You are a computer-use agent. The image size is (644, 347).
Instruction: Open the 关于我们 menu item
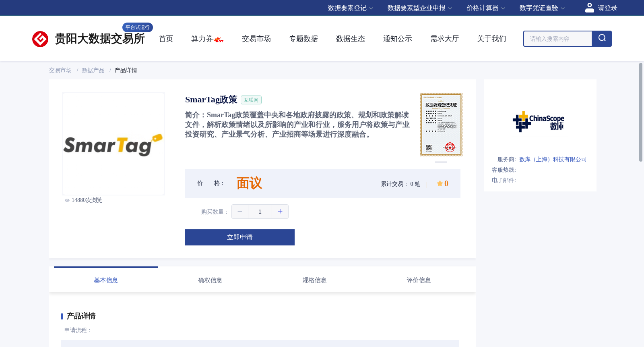491,39
